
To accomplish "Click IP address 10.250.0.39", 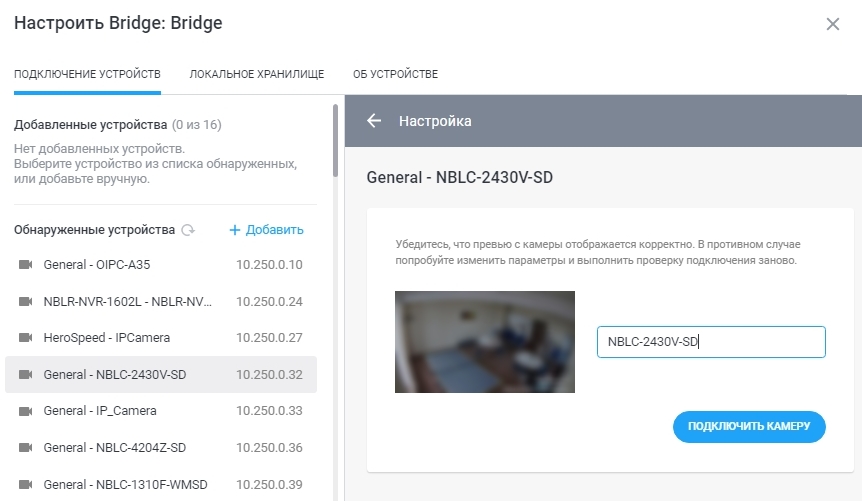I will point(269,485).
